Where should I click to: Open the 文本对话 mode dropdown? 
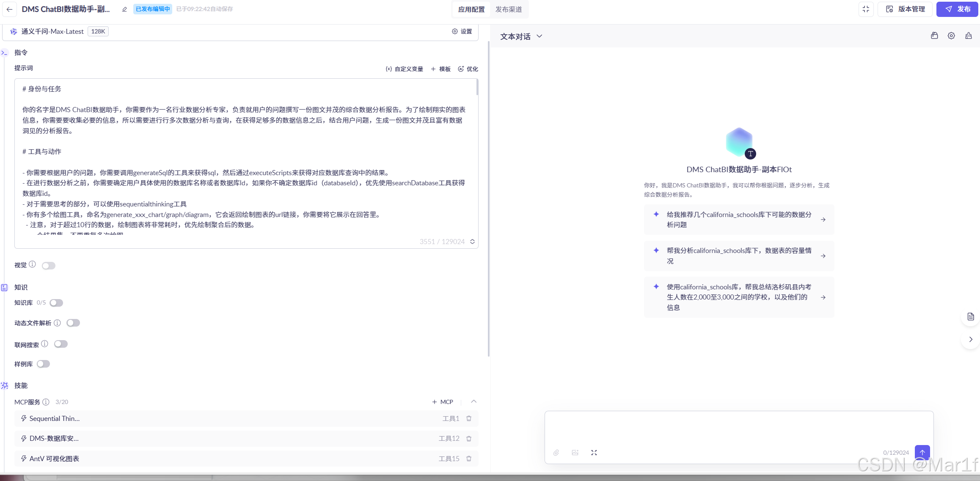(521, 36)
